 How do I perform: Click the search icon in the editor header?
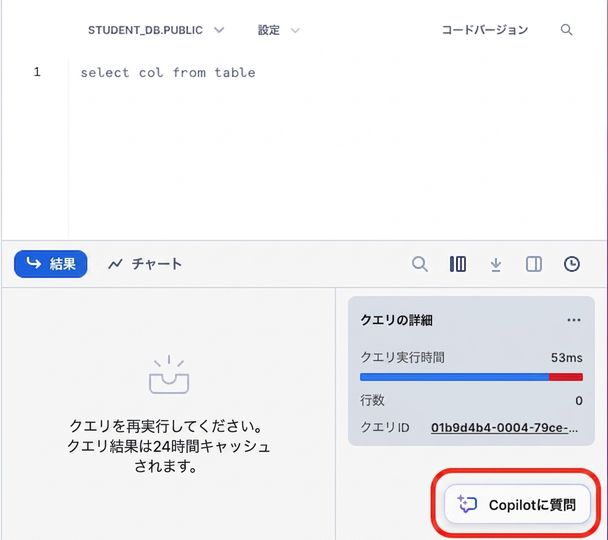pyautogui.click(x=567, y=30)
